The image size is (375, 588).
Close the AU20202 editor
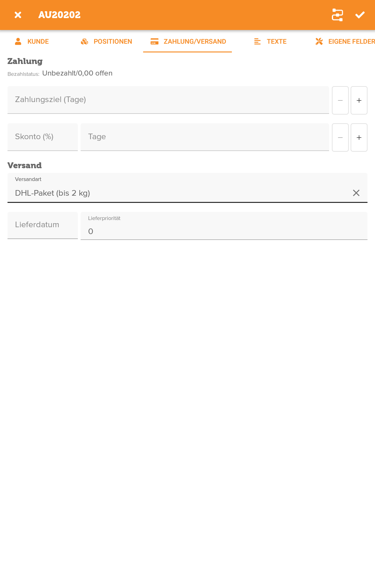coord(18,15)
